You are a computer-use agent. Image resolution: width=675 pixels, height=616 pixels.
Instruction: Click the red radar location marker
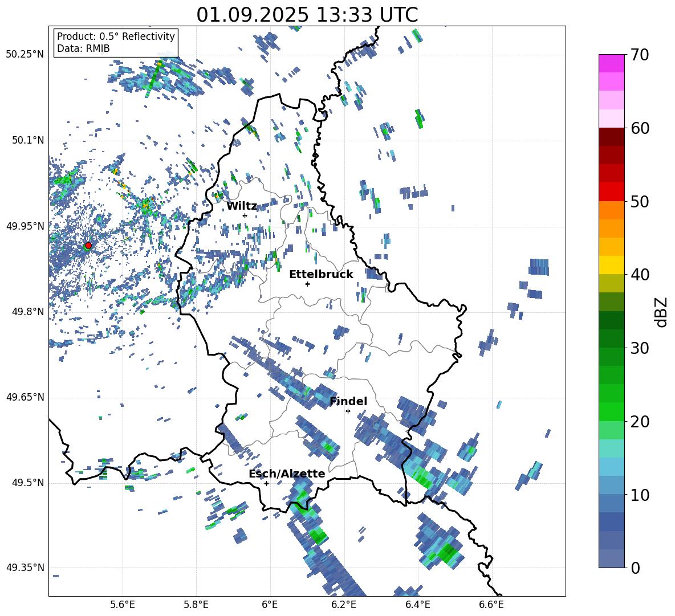(88, 246)
